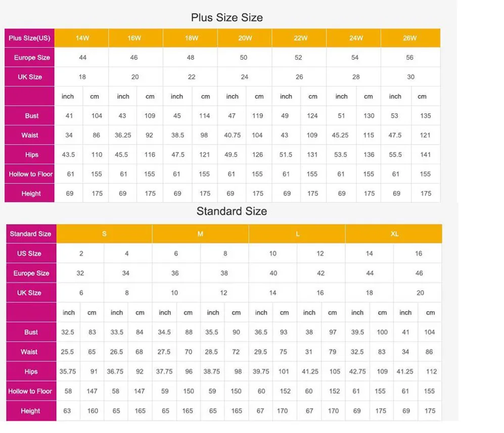Image resolution: width=504 pixels, height=433 pixels.
Task: Click the 20W size header cell
Action: pyautogui.click(x=245, y=38)
